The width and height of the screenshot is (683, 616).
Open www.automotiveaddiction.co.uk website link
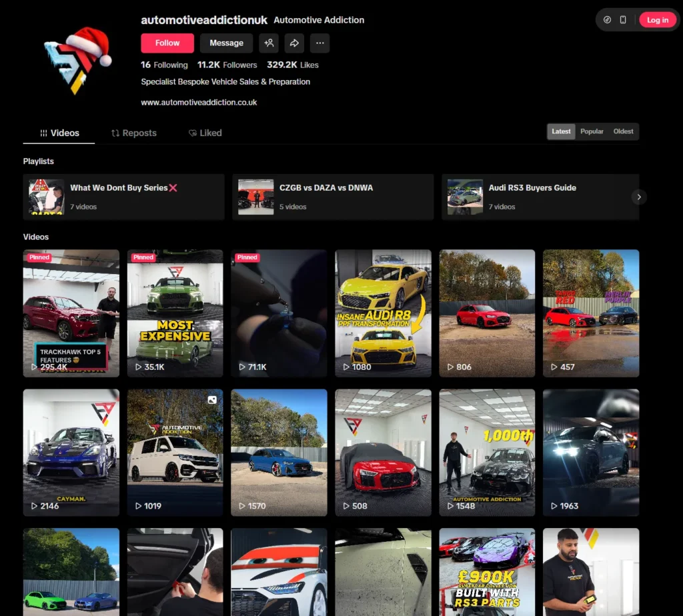click(199, 103)
